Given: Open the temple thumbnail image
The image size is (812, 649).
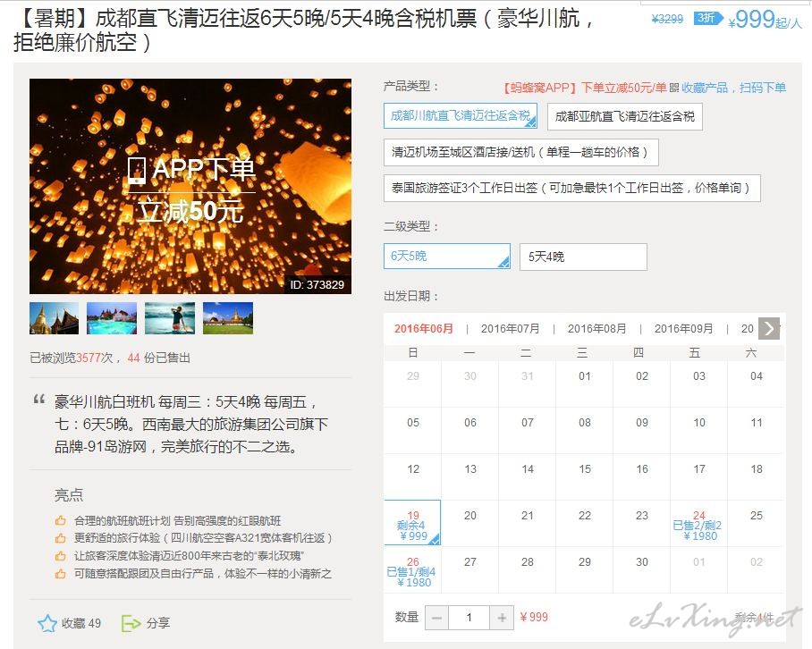Looking at the screenshot, I should point(54,317).
